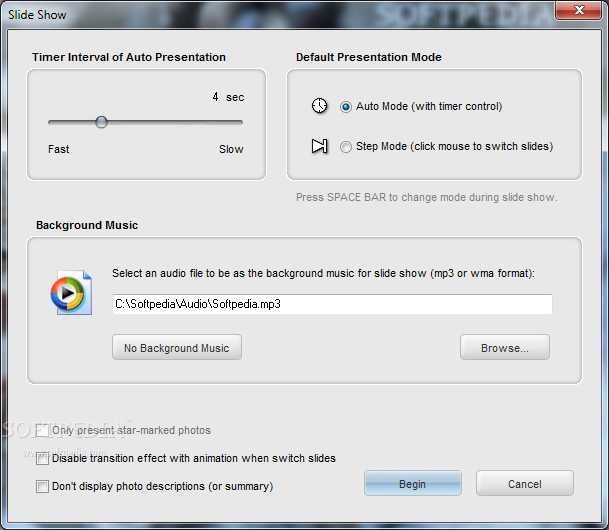
Task: Click the 'Slow' slider label
Action: [x=231, y=149]
